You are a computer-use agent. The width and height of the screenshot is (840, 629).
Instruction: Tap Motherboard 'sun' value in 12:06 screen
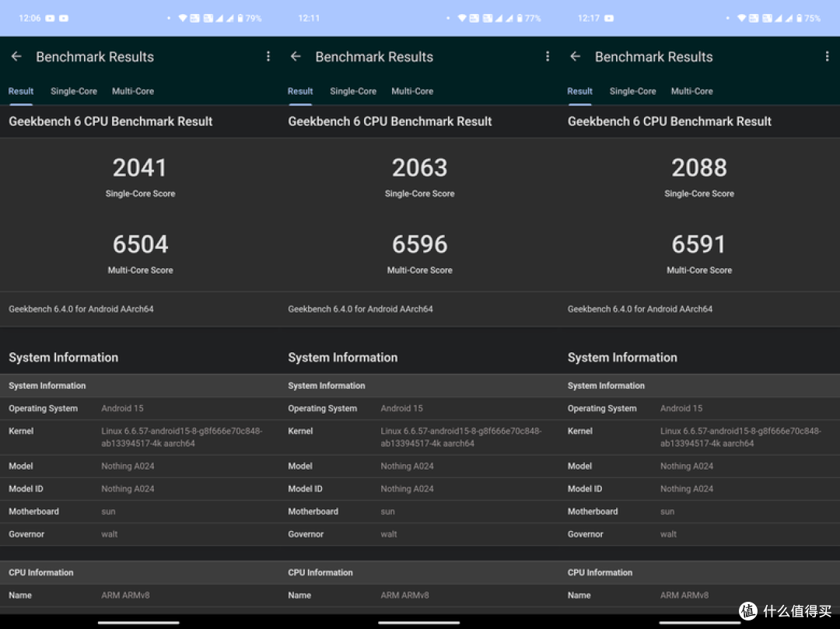click(x=108, y=512)
